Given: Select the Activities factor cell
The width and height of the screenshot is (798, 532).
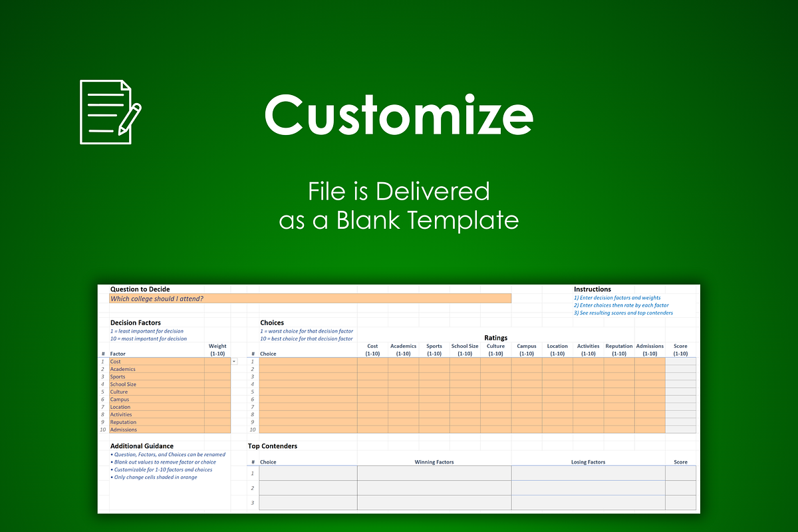Looking at the screenshot, I should (157, 414).
